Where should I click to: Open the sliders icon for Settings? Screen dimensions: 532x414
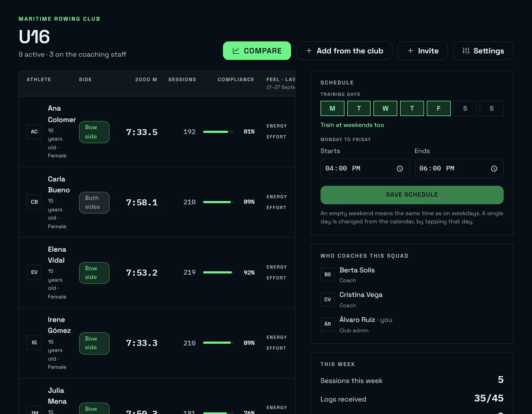pyautogui.click(x=466, y=51)
